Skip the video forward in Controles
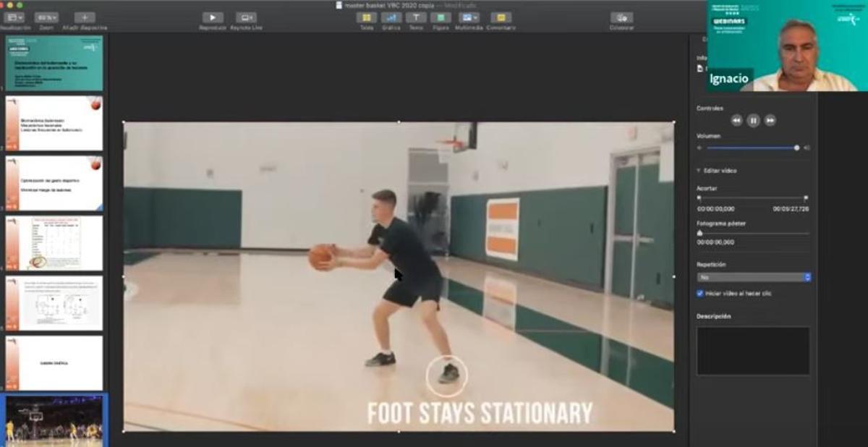This screenshot has height=447, width=868. coord(768,120)
